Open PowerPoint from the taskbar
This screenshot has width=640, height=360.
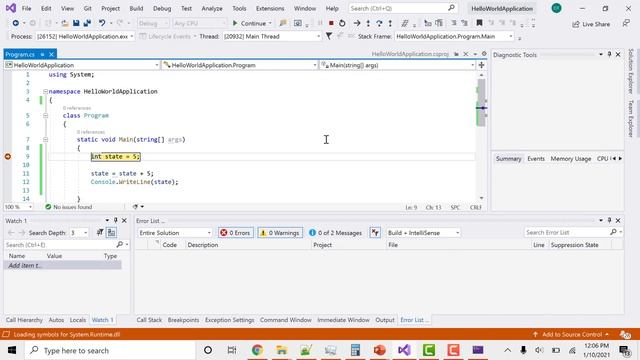click(x=380, y=350)
